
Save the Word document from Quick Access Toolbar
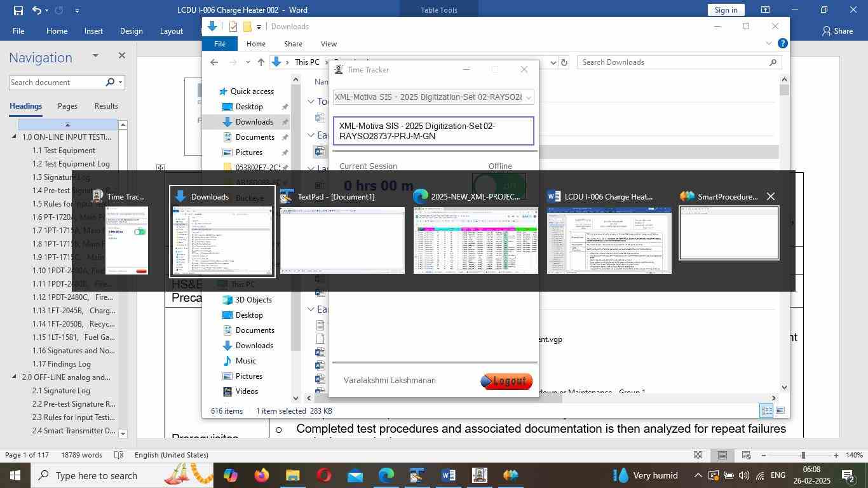tap(18, 10)
